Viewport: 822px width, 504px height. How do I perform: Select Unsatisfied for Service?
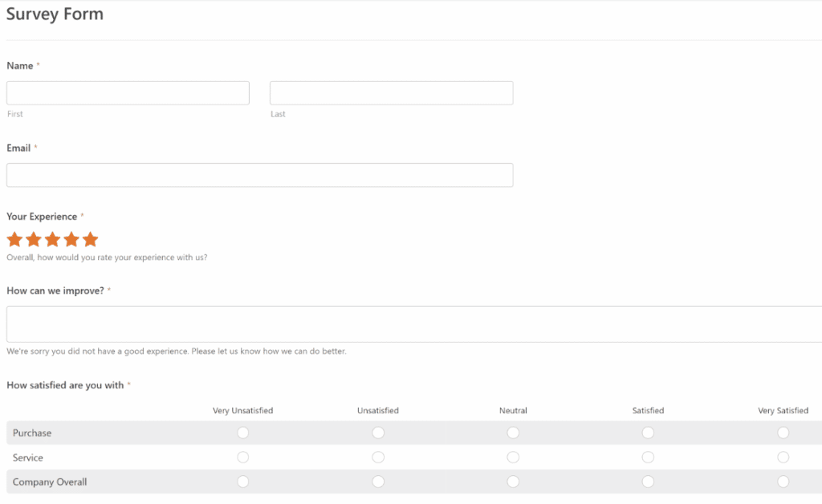point(378,457)
